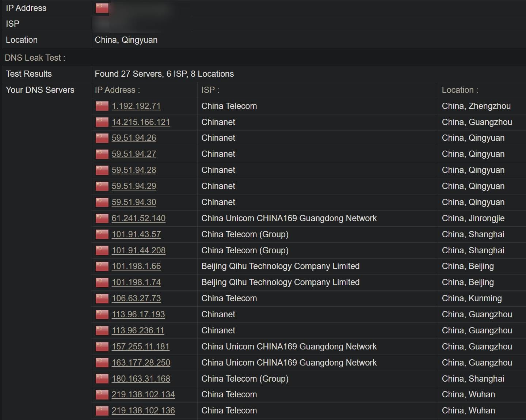Open IP address link 59.51.94.26
526x420 pixels.
pos(134,138)
